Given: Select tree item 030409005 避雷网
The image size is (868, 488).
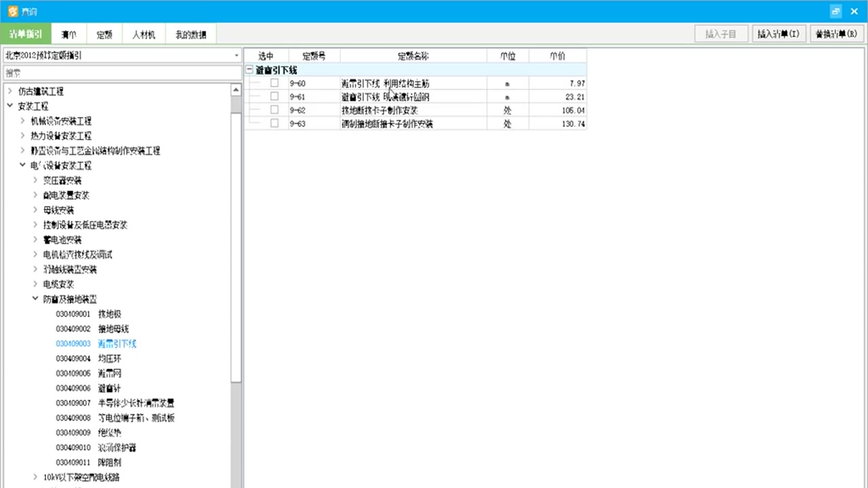Looking at the screenshot, I should click(x=88, y=373).
